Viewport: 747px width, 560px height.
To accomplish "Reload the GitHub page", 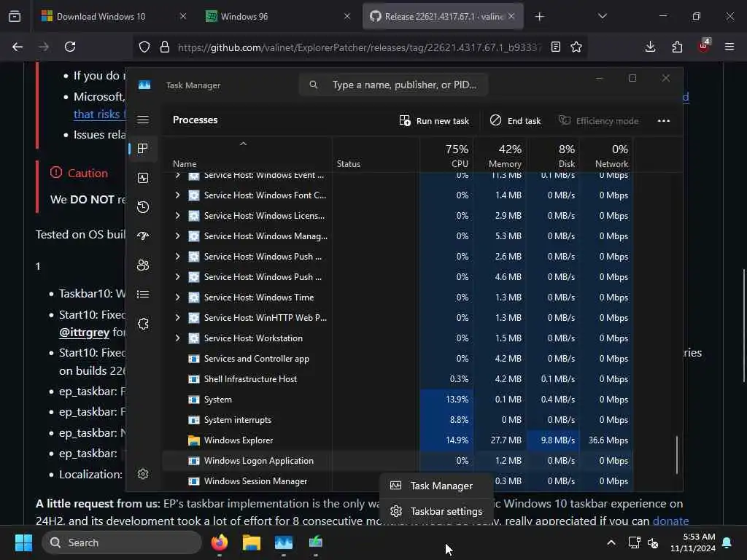I will (70, 47).
